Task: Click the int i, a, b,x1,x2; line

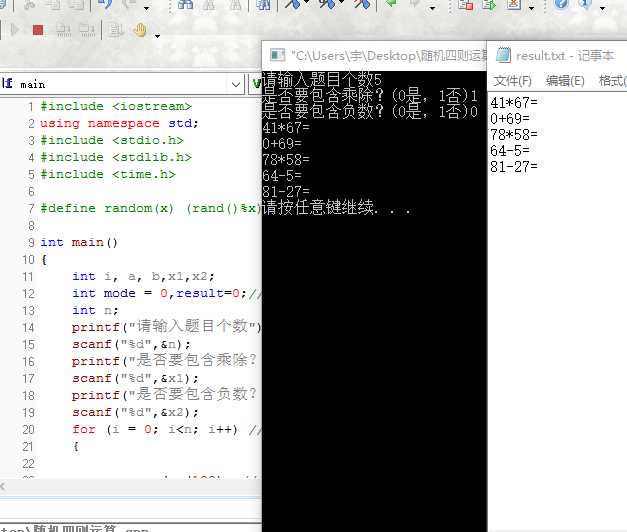Action: point(143,276)
